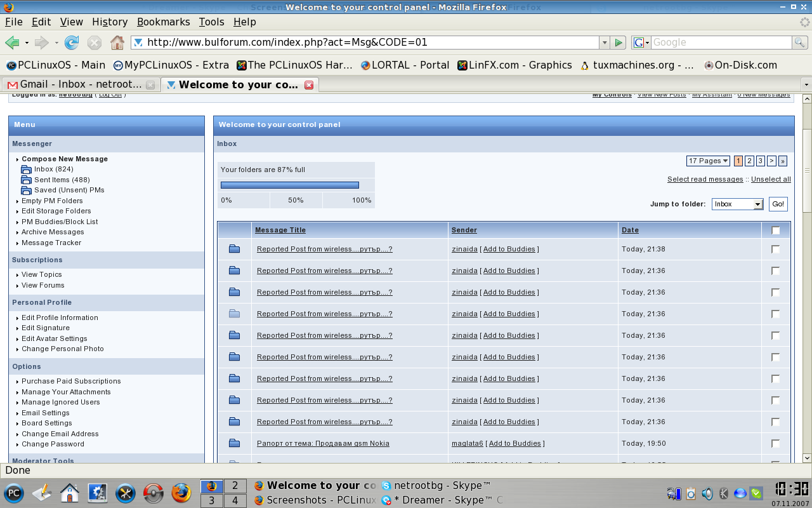Open the PC start menu in the taskbar
The image size is (812, 508).
pyautogui.click(x=14, y=493)
